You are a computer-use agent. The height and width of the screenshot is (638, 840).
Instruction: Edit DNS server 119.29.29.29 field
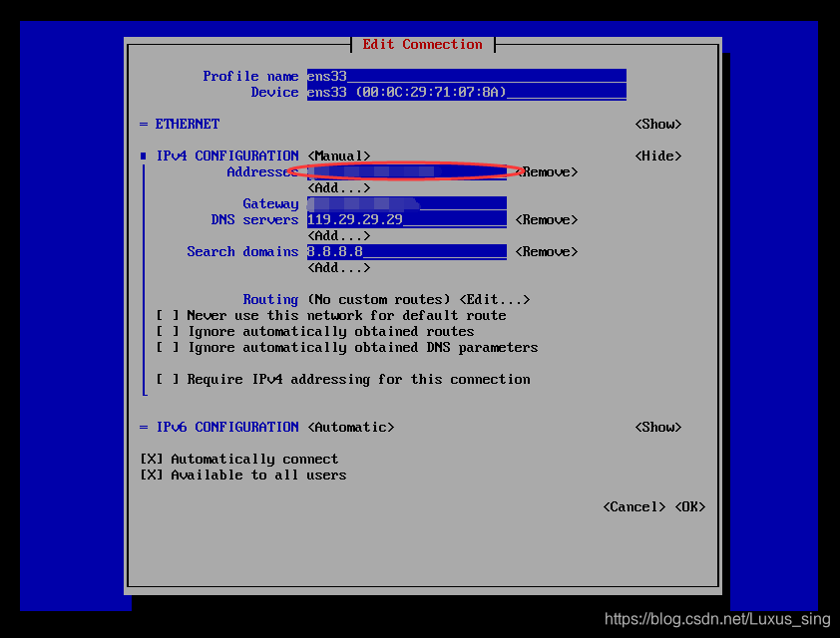407,219
